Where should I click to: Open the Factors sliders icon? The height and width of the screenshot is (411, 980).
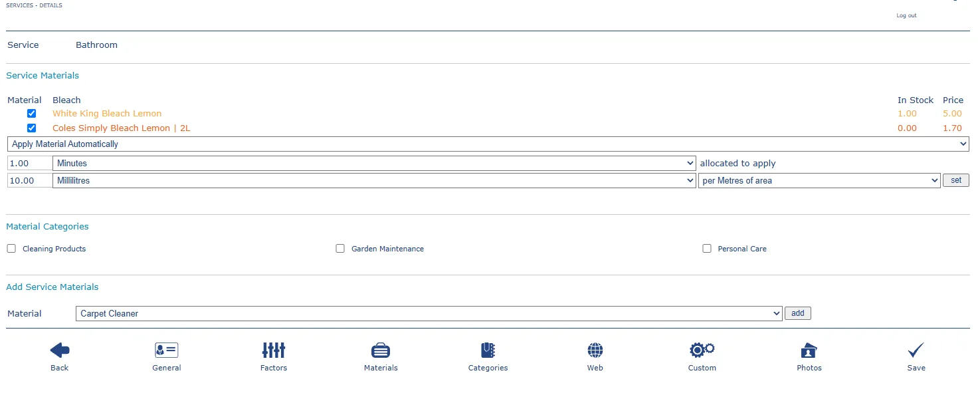(x=274, y=350)
